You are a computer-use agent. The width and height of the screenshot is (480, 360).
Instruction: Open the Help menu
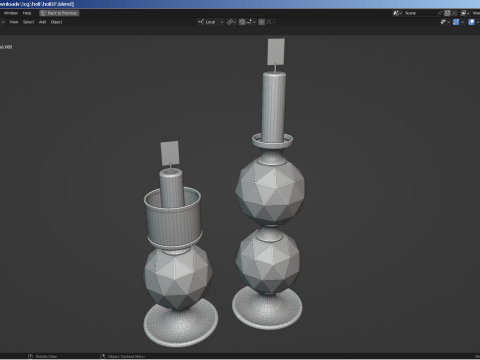click(27, 13)
